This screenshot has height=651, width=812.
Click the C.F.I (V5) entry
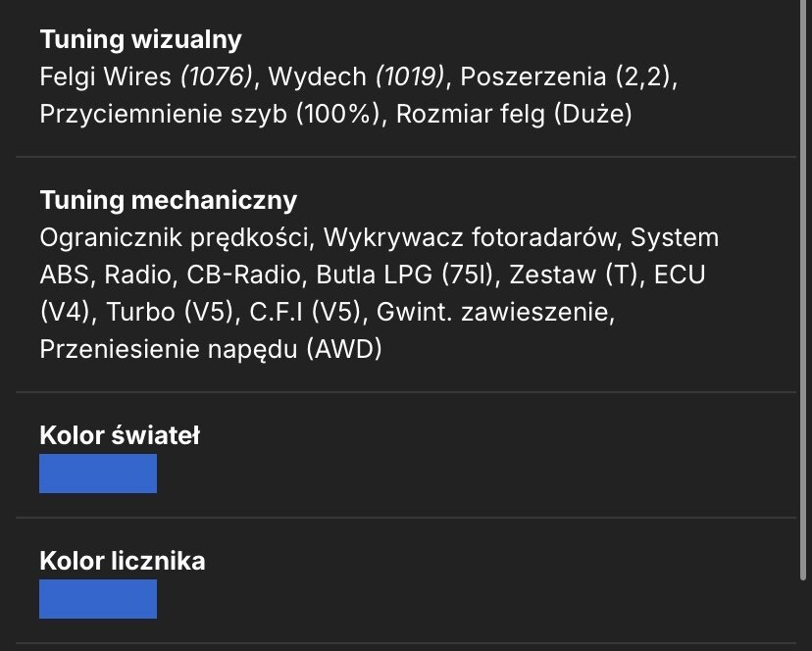305,312
